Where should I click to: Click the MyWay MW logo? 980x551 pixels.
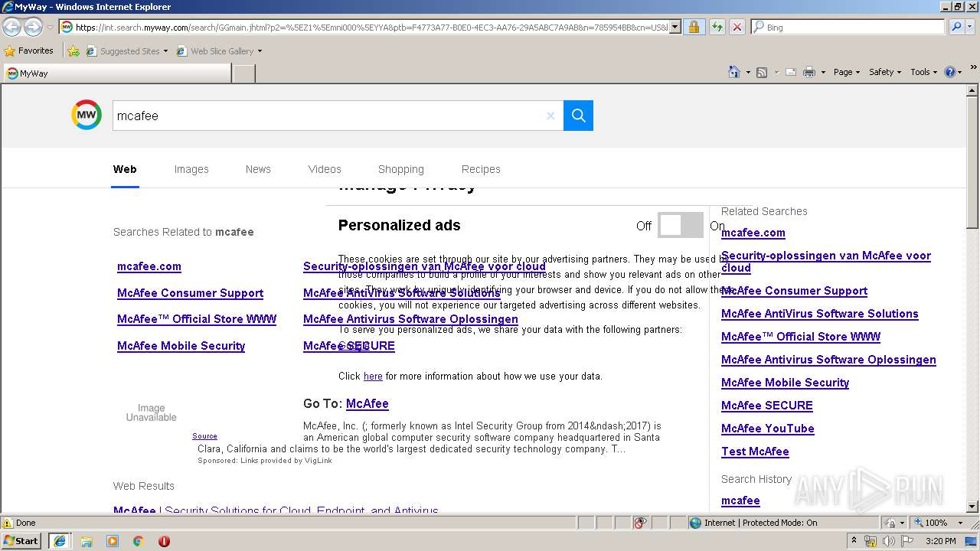(x=87, y=115)
